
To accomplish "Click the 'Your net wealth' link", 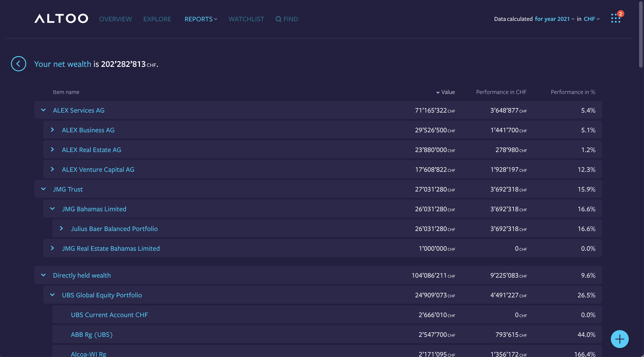I will [63, 64].
